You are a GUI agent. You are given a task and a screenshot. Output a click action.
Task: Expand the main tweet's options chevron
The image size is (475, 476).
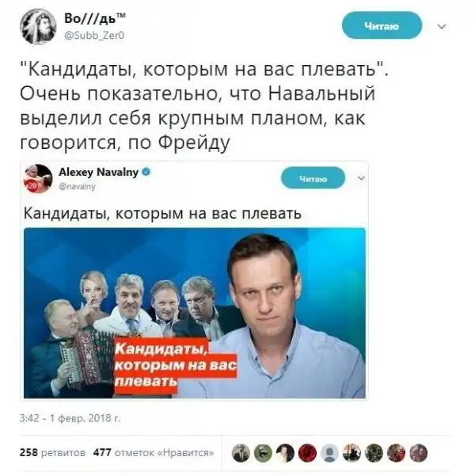click(442, 26)
